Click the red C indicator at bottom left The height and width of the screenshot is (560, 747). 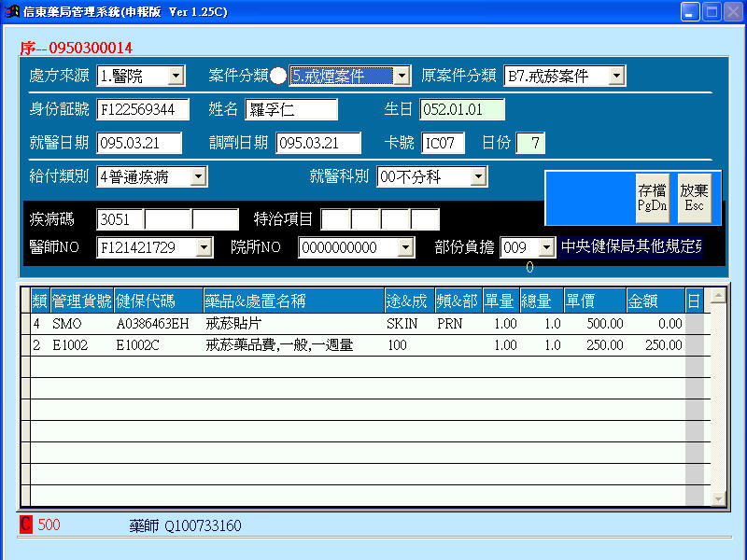[x=25, y=525]
